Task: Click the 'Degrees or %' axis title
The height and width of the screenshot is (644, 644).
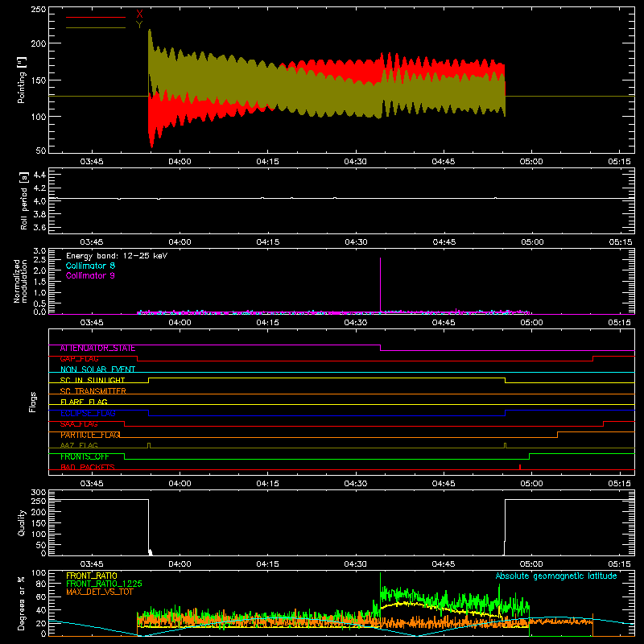Action: 22,603
